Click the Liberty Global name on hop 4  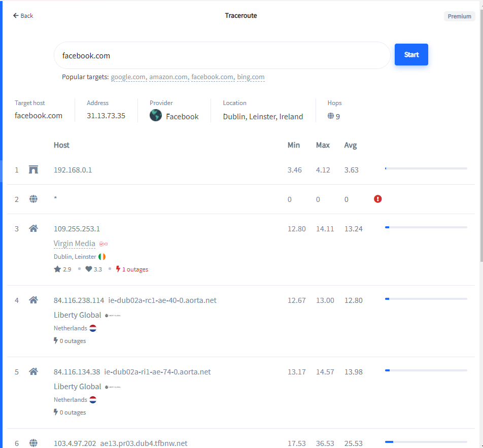[x=77, y=315]
